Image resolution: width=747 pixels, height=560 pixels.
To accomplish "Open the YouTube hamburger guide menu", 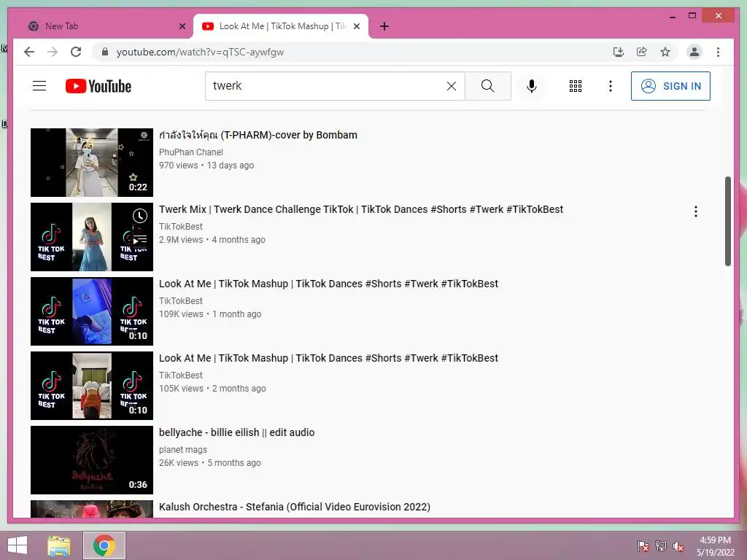I will (x=39, y=86).
